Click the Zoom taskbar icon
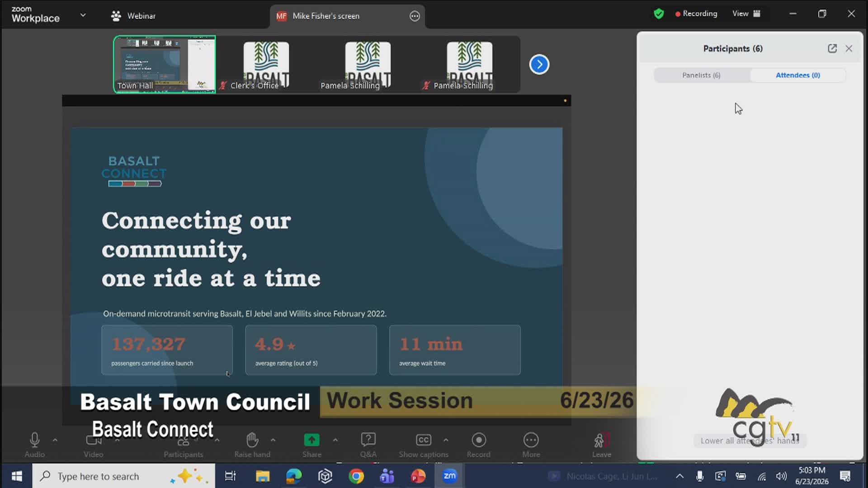868x488 pixels. tap(449, 476)
